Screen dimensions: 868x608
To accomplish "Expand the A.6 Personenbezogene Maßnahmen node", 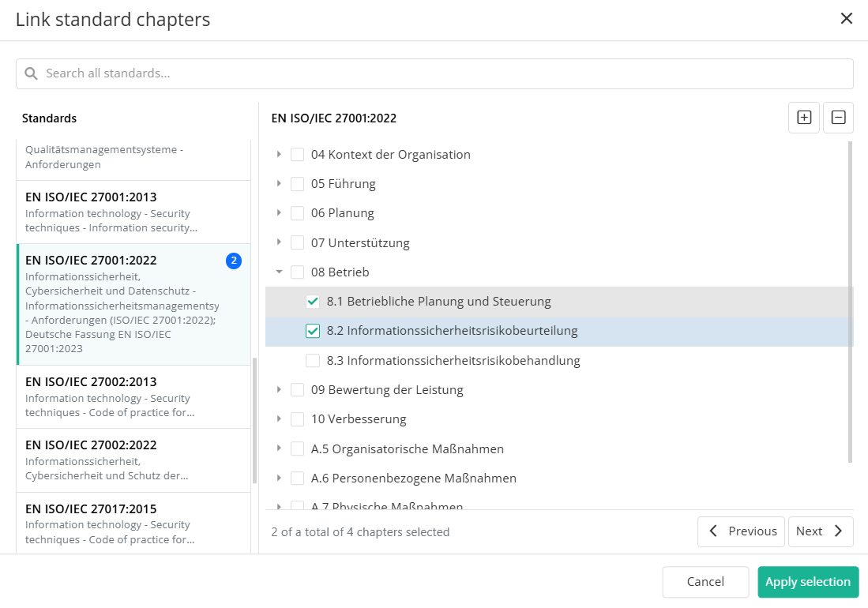I will coord(279,478).
